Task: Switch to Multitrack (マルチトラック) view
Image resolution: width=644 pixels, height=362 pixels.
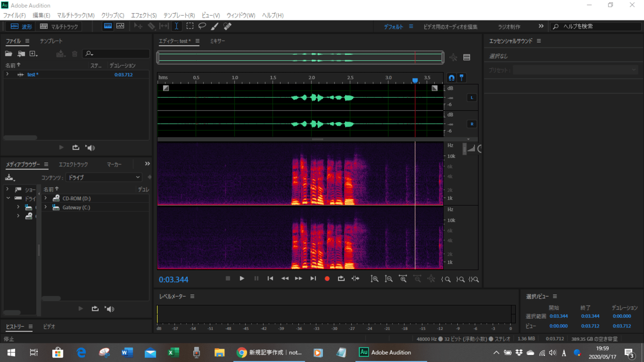Action: point(59,27)
